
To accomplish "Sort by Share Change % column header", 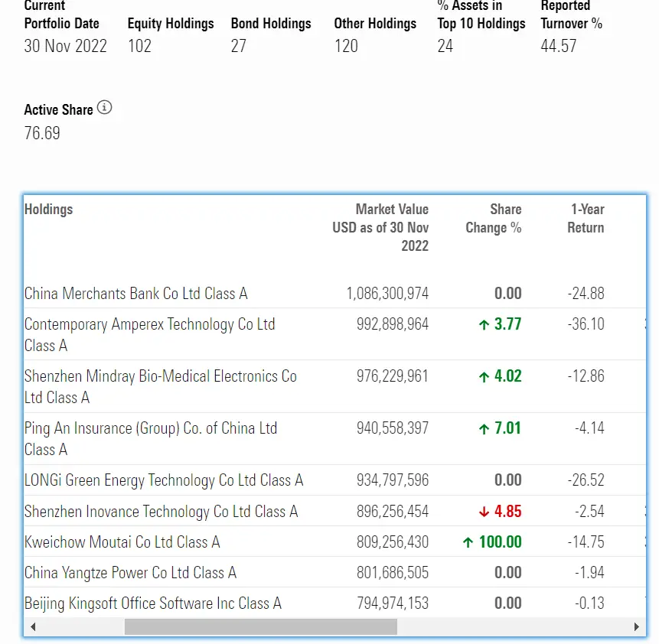I will 494,218.
